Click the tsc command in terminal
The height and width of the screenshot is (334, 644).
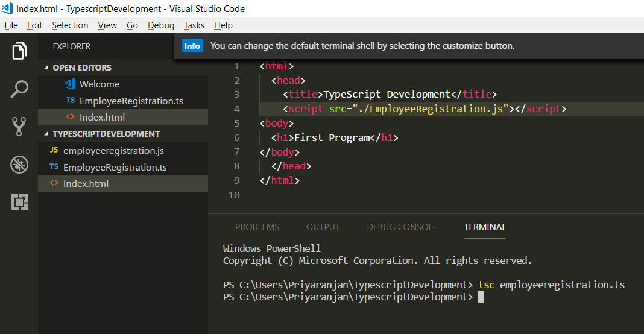coord(486,285)
